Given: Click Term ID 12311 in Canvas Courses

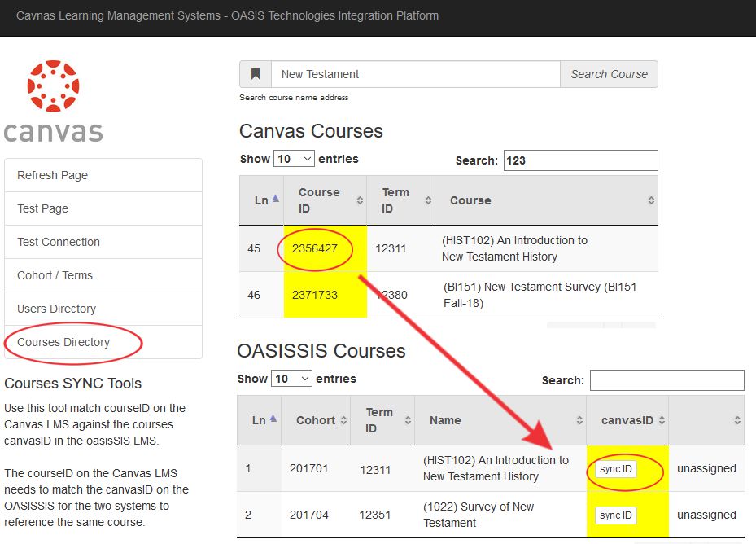Looking at the screenshot, I should click(x=400, y=248).
